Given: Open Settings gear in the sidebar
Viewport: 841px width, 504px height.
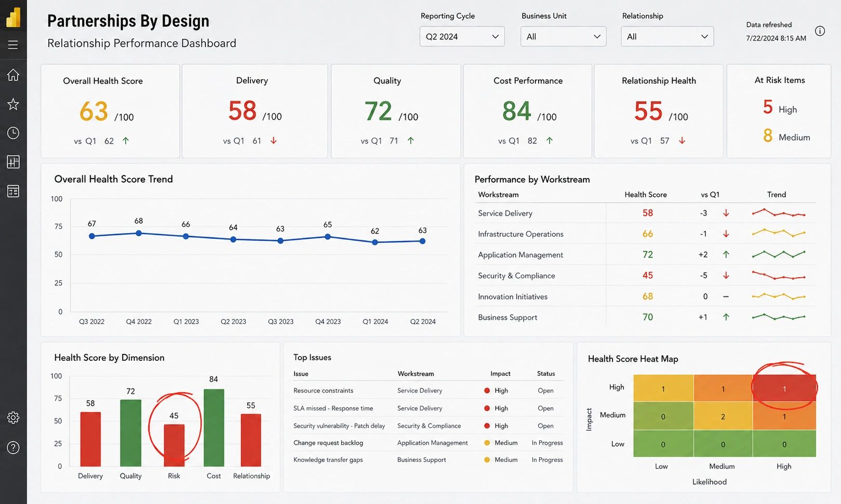Looking at the screenshot, I should [x=13, y=417].
